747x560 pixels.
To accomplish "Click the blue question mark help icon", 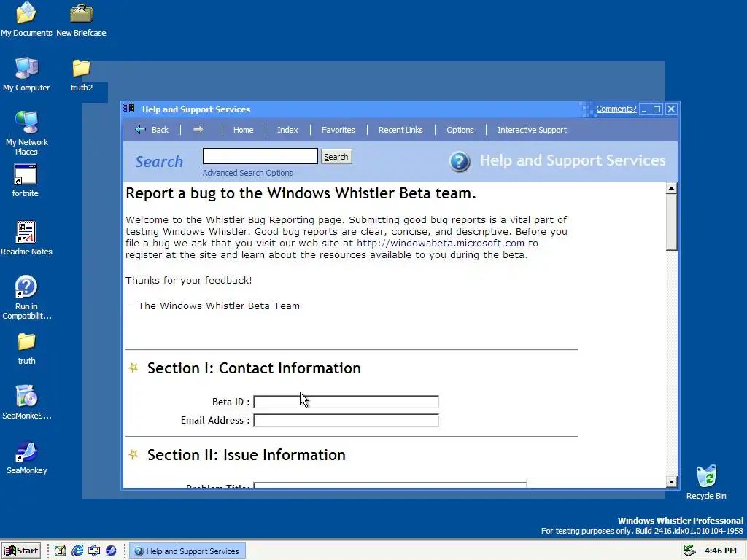I will tap(460, 161).
